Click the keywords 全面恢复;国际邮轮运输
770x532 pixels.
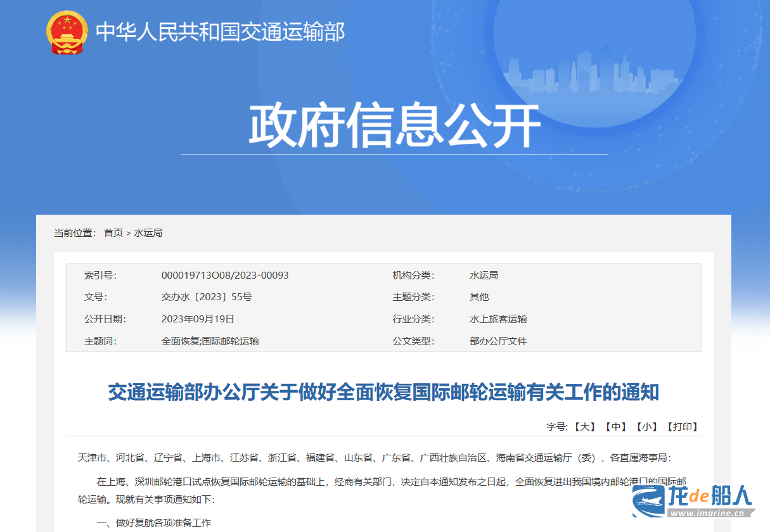(210, 341)
